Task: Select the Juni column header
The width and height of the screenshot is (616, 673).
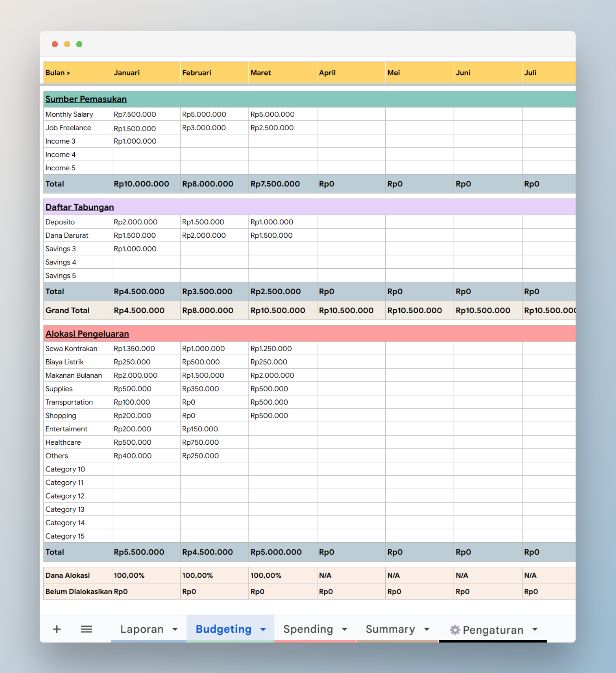Action: pyautogui.click(x=488, y=72)
